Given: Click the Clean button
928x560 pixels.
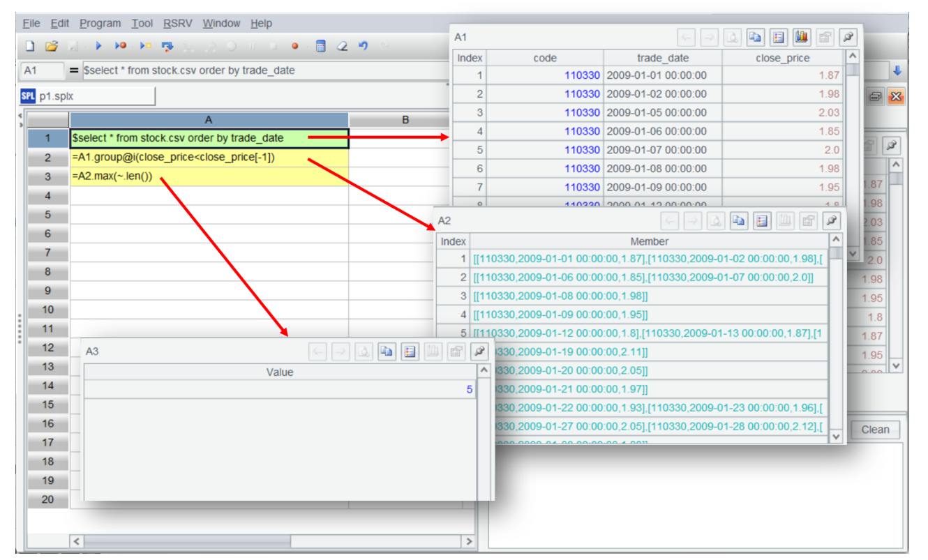Looking at the screenshot, I should [874, 430].
